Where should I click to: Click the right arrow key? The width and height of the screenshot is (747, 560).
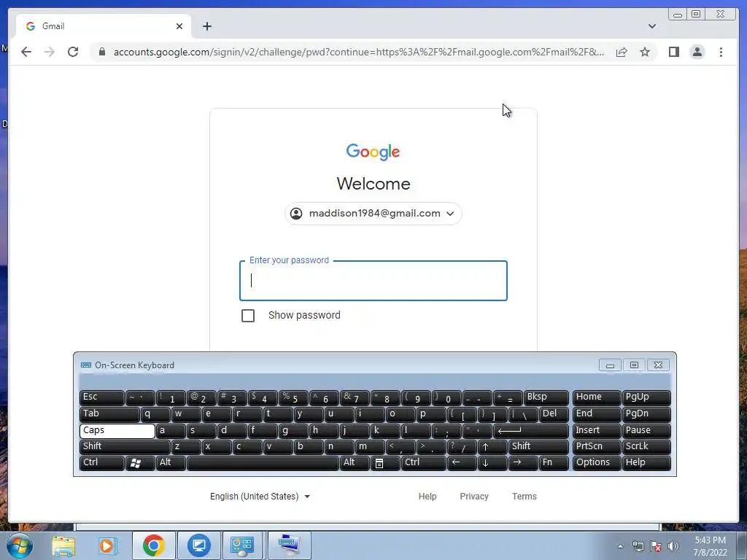[x=522, y=463]
